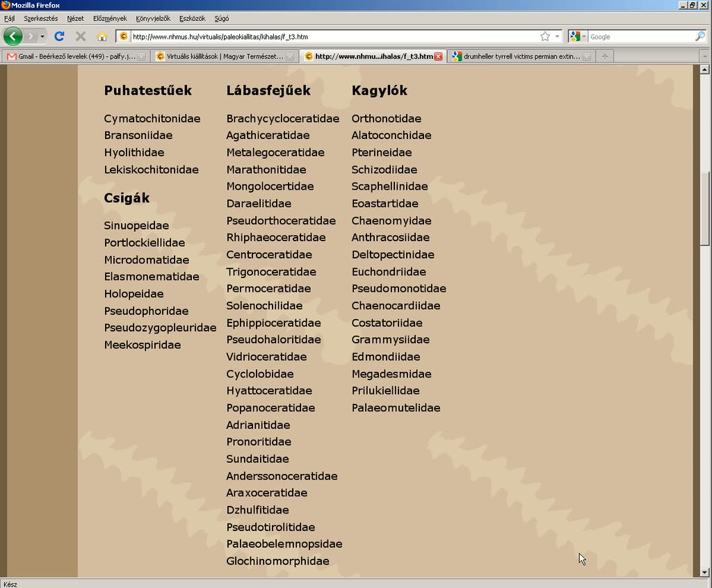Screen dimensions: 712x588
Task: Click the magnifier search icon
Action: coord(700,36)
